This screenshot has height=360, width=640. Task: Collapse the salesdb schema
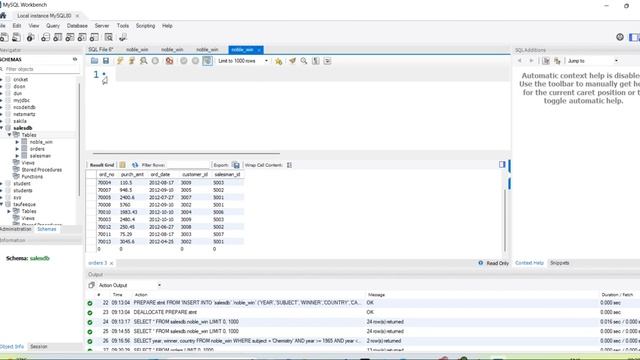pos(2,128)
